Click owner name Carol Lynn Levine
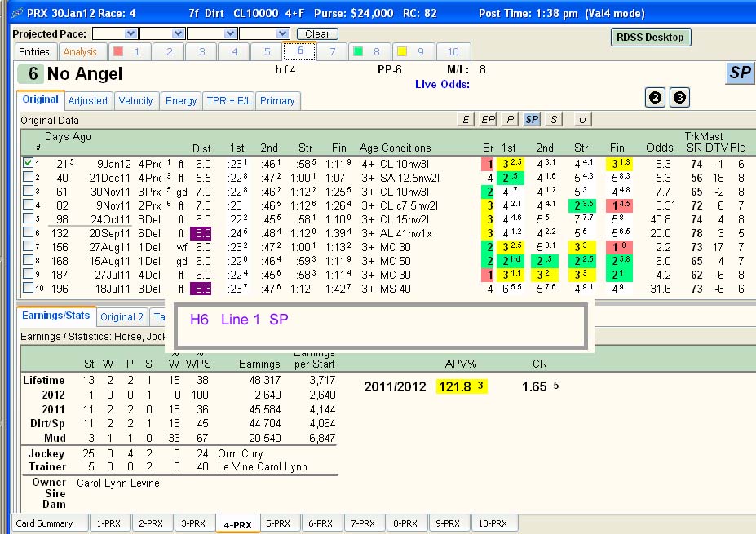This screenshot has height=534, width=756. point(118,483)
